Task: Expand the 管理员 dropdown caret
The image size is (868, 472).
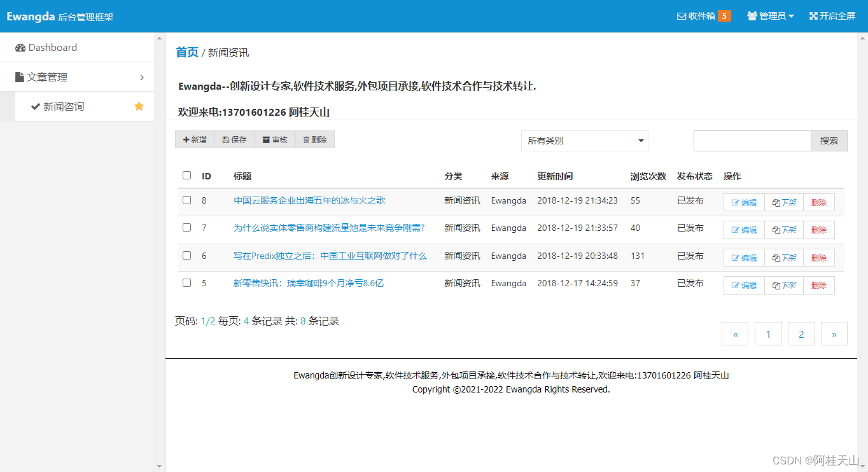Action: [792, 17]
